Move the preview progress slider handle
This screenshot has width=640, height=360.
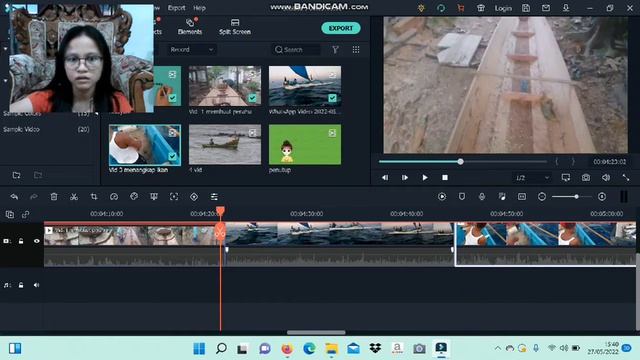pos(460,162)
